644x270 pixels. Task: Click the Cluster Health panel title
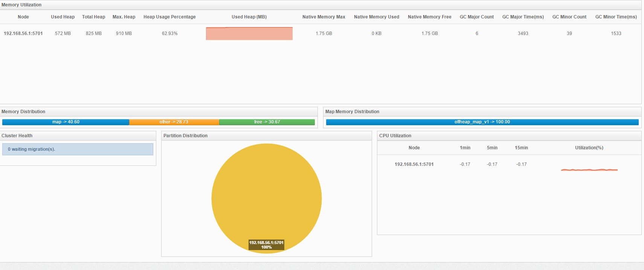(x=17, y=136)
